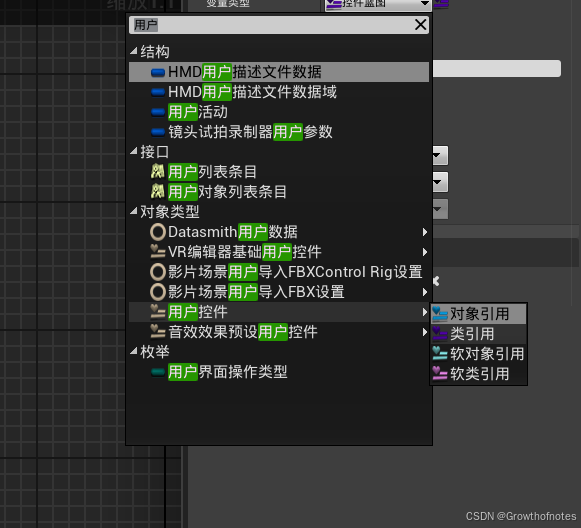Choose 软类引用 in the submenu
This screenshot has height=528, width=581.
tap(478, 373)
